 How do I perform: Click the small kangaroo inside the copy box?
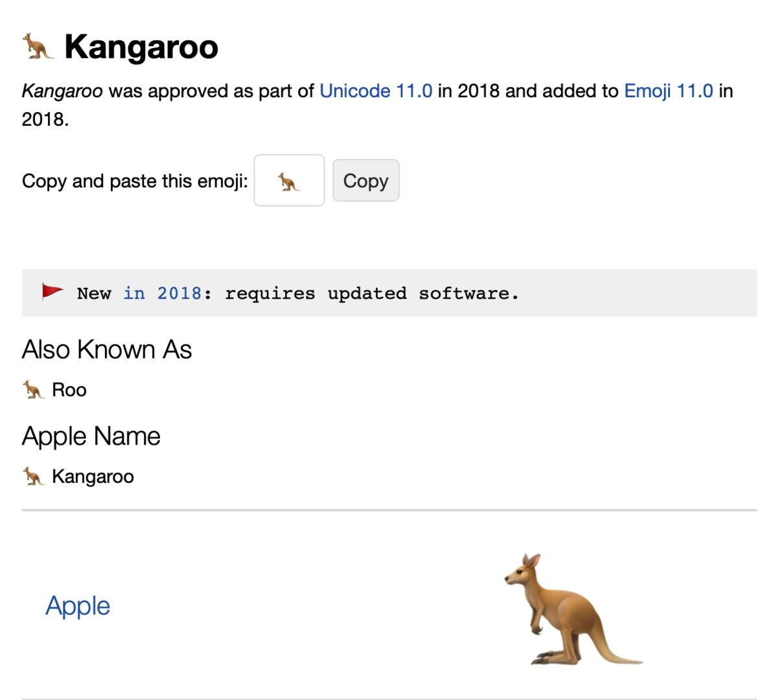(x=289, y=181)
